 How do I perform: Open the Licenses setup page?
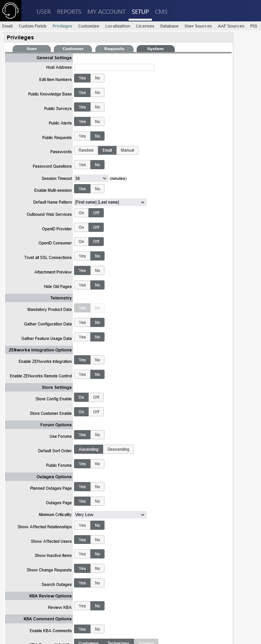145,26
